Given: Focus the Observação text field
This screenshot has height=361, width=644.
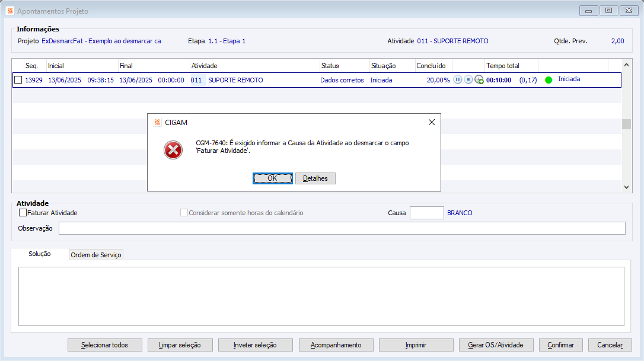Looking at the screenshot, I should (342, 228).
